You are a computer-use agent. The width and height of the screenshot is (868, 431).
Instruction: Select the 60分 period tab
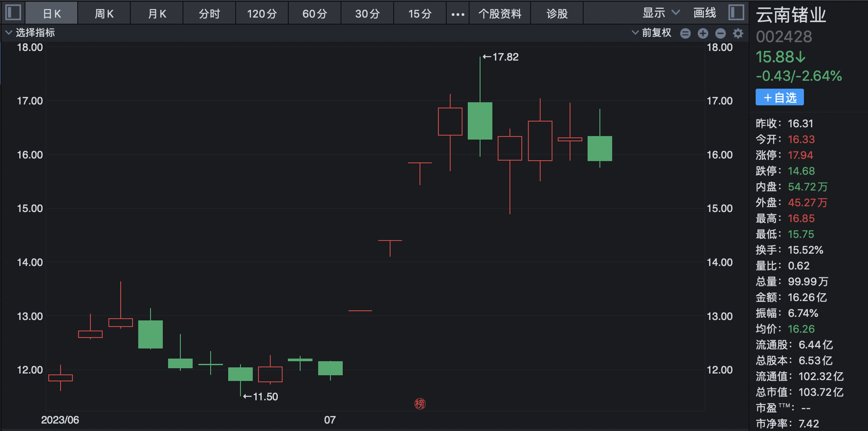[315, 14]
